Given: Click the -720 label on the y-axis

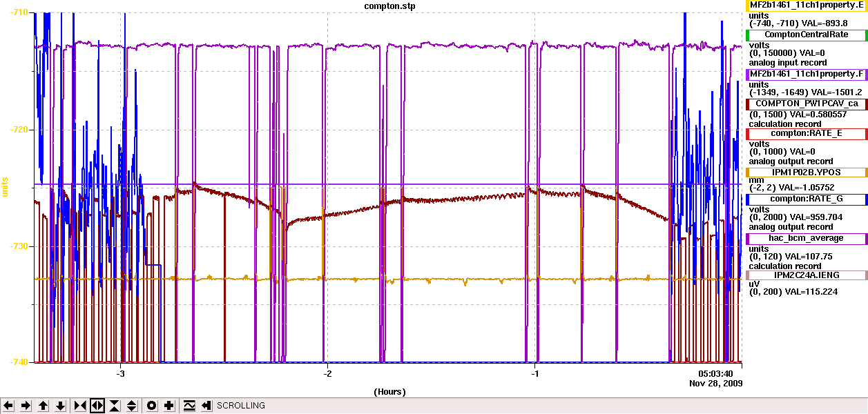Looking at the screenshot, I should click(19, 129).
